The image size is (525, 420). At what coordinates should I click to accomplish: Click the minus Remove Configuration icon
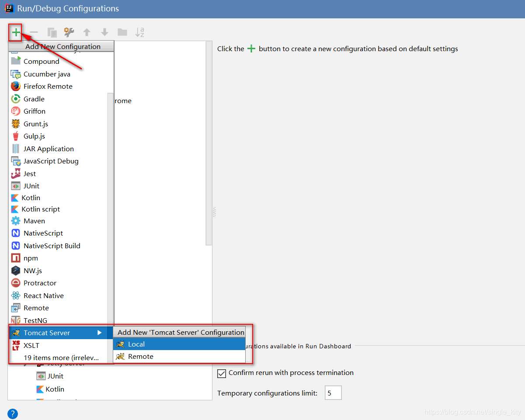34,32
